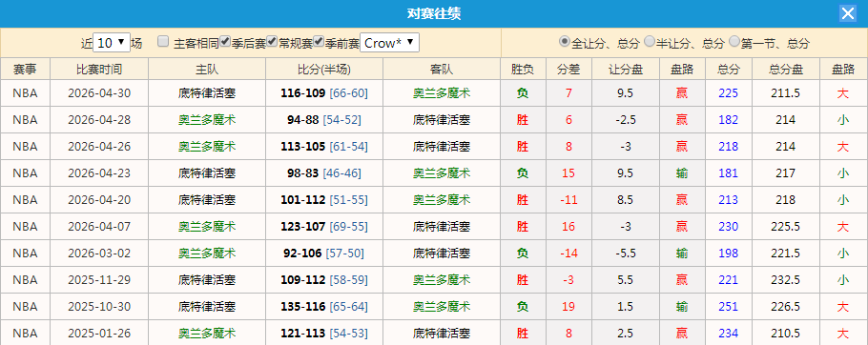Uncheck the 季前赛 checkbox
This screenshot has width=868, height=345.
click(x=319, y=41)
